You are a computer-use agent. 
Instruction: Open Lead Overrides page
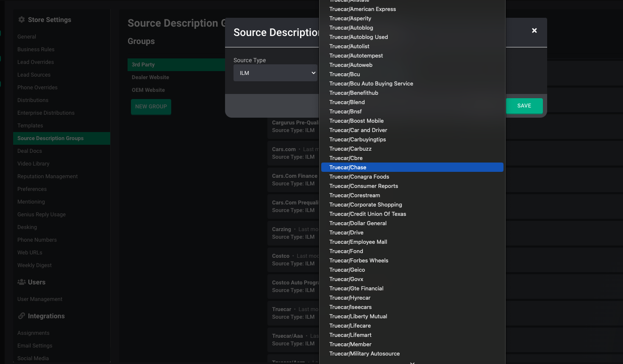[x=36, y=62]
